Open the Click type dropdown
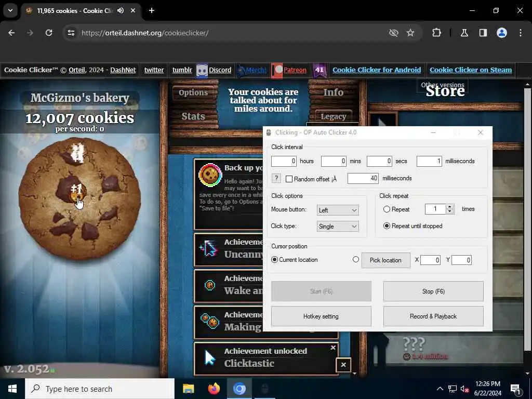Image resolution: width=532 pixels, height=399 pixels. click(x=338, y=227)
